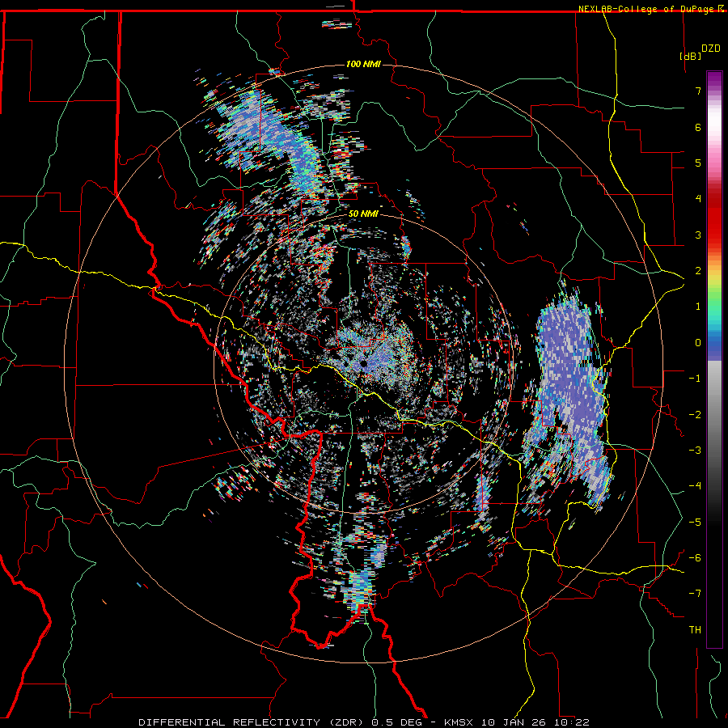728x728 pixels.
Task: Click the -5 dB scale tick label
Action: click(695, 523)
